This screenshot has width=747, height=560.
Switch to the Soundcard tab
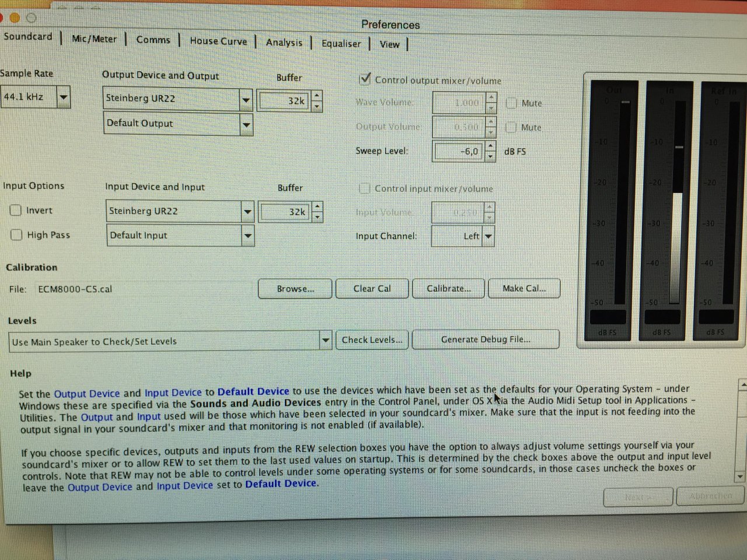pos(27,36)
